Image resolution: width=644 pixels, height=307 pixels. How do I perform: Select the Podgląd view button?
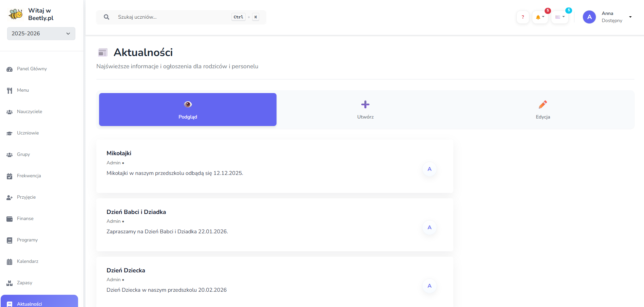(188, 109)
